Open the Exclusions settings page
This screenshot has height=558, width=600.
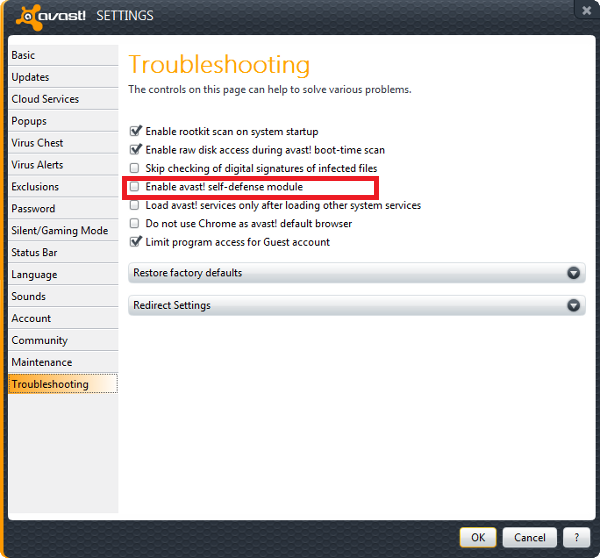click(x=63, y=187)
